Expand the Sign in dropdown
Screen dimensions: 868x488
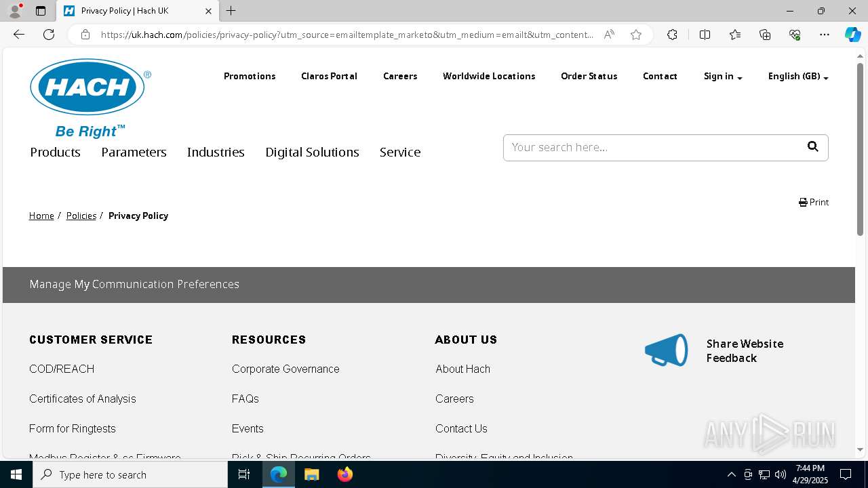[723, 77]
